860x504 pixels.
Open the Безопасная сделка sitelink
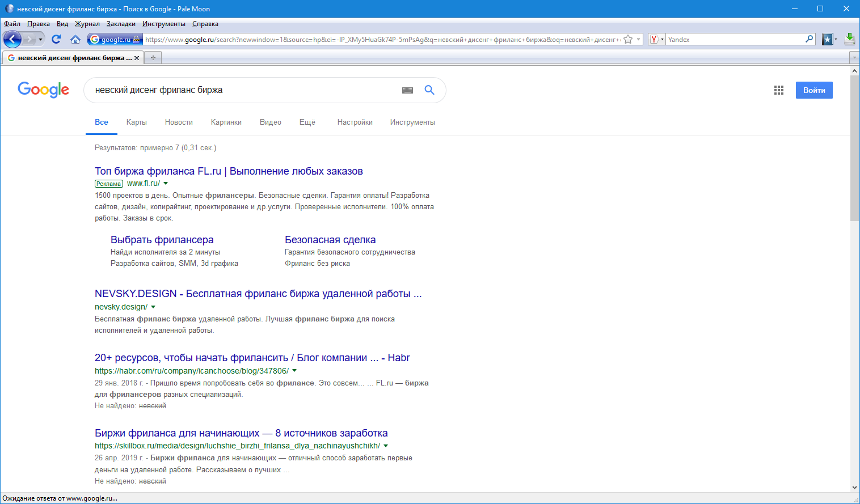coord(330,240)
